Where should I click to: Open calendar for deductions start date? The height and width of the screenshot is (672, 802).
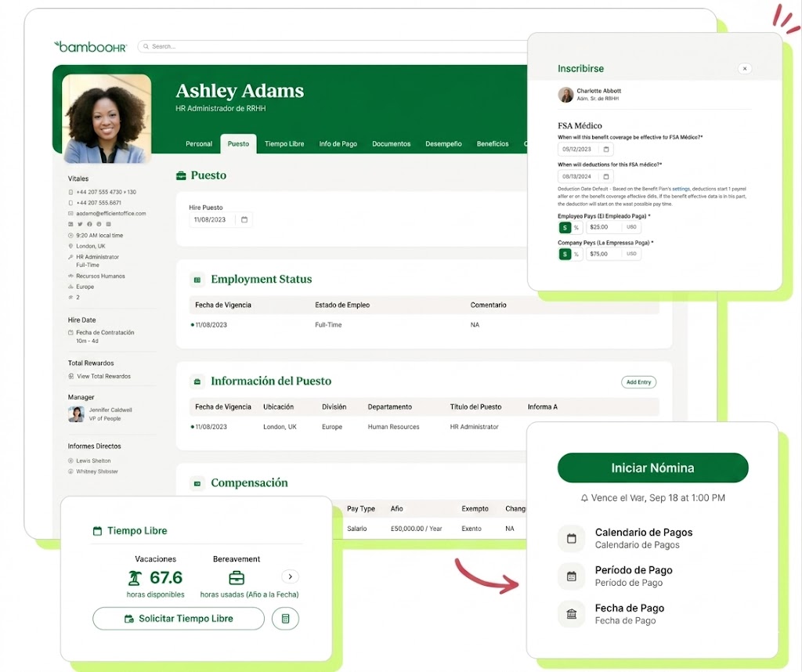click(x=606, y=176)
